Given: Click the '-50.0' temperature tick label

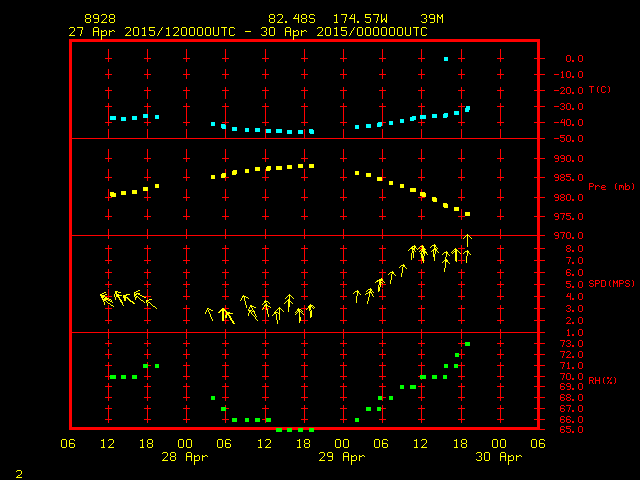Looking at the screenshot, I should 569,139.
